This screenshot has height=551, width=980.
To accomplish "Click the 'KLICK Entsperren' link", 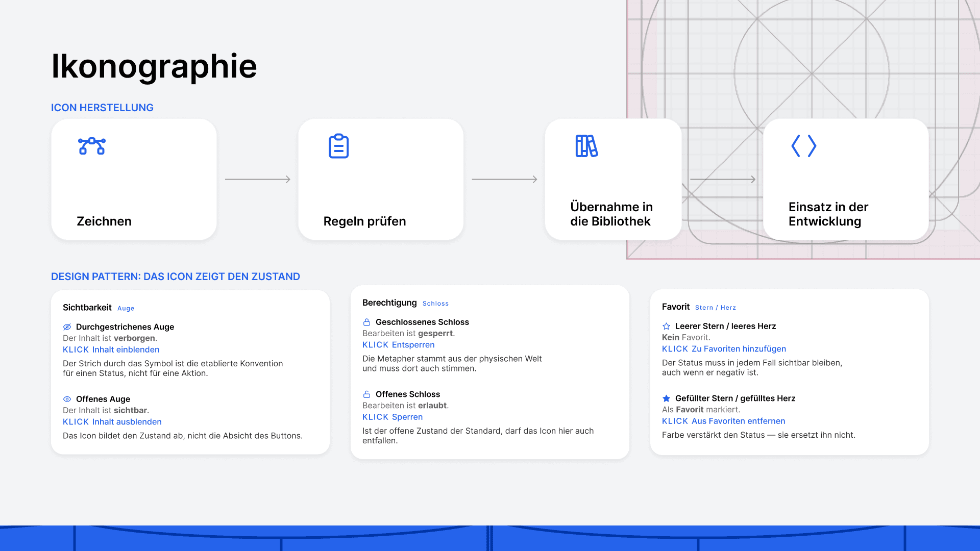I will 399,345.
